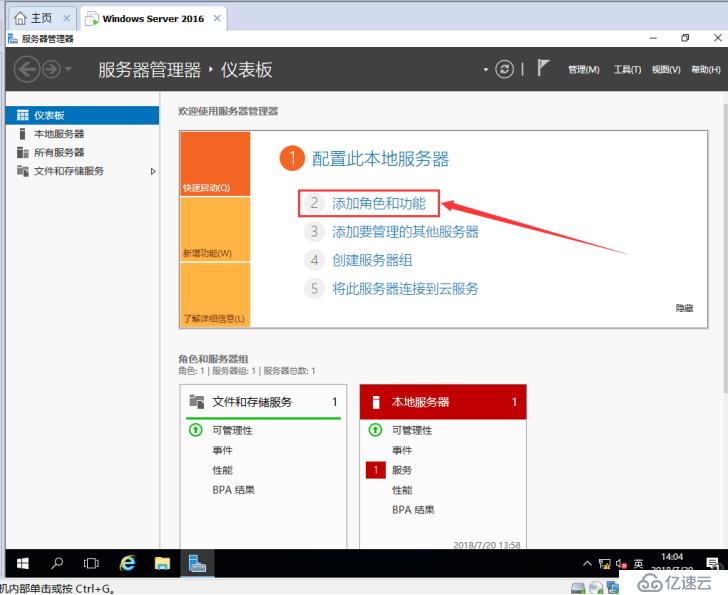Screen dimensions: 728x595
Task: Click 性能 in 文件和存储服务 tile
Action: pyautogui.click(x=222, y=470)
